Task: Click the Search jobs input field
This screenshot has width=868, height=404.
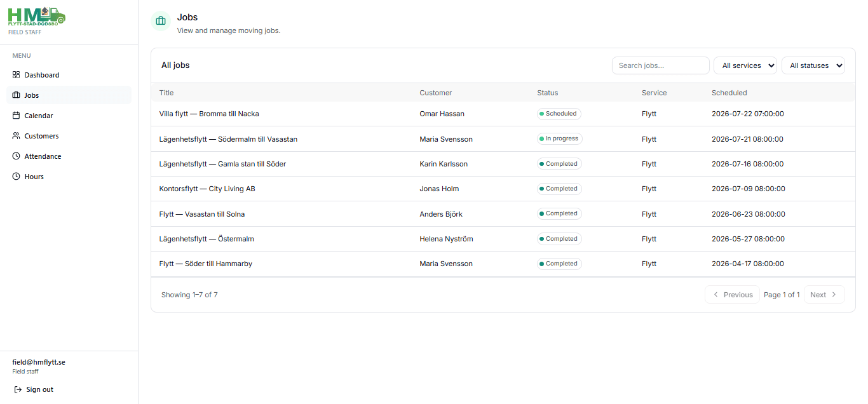Action: (x=661, y=65)
